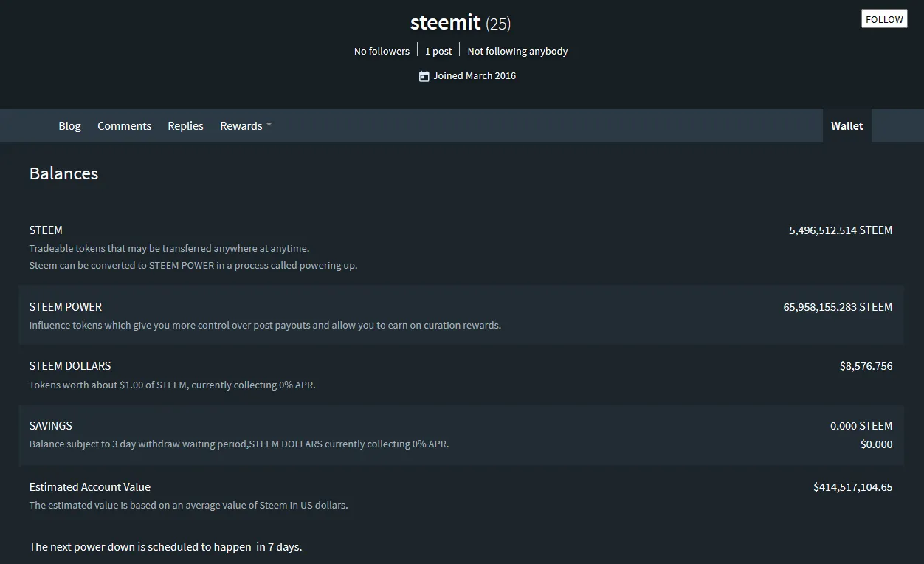Click the Joined March 2016 text
The image size is (924, 564).
click(x=475, y=76)
